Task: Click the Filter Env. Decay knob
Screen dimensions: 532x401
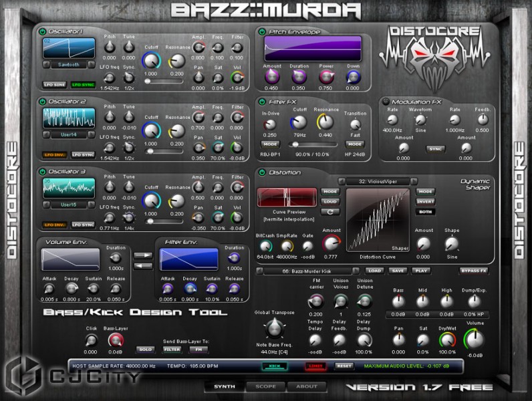Action: [189, 289]
